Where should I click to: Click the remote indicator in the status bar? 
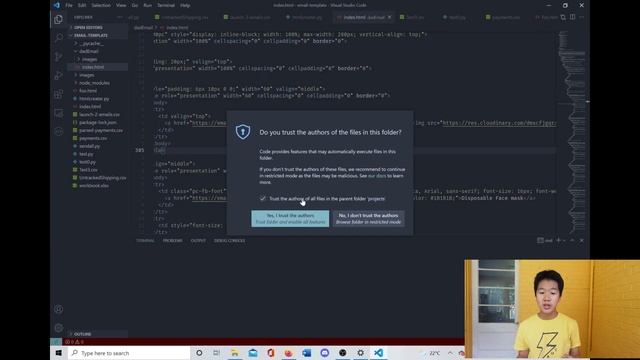coord(56,342)
